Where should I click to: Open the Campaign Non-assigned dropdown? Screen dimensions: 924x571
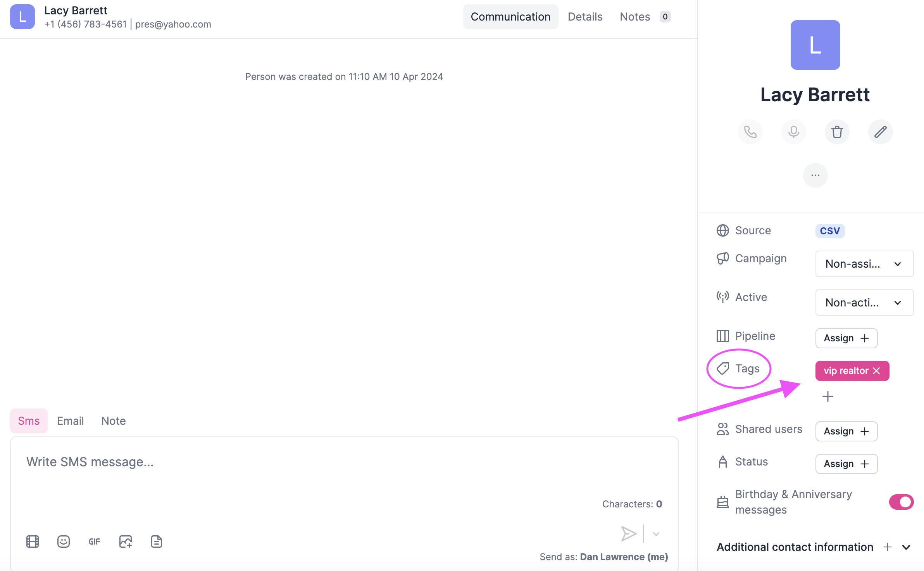864,264
